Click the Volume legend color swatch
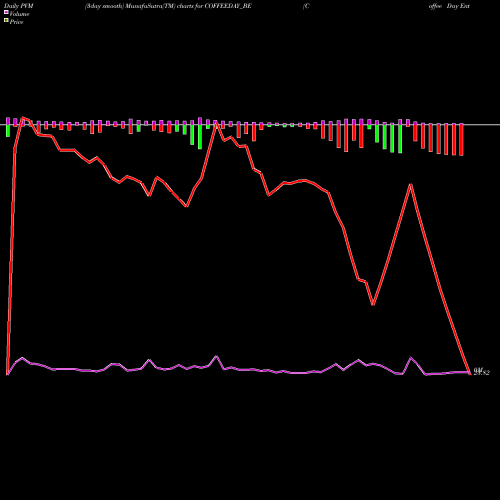 (6, 13)
